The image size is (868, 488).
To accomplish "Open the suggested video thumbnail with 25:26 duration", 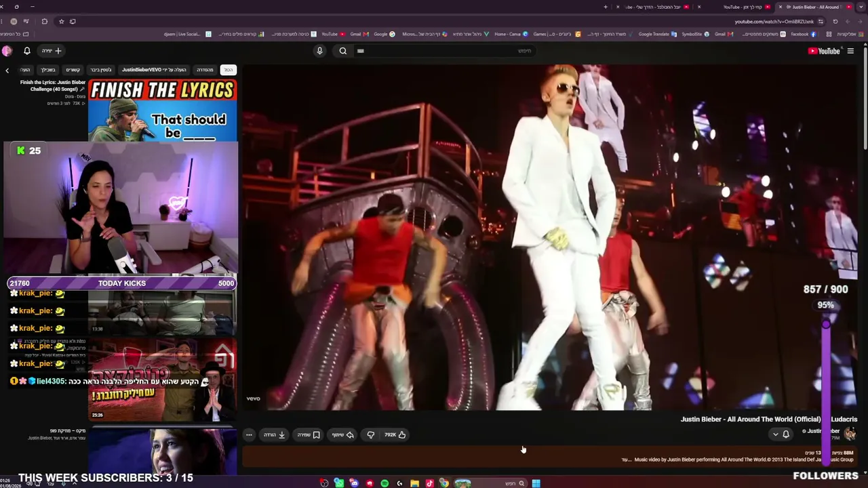I will click(x=163, y=378).
